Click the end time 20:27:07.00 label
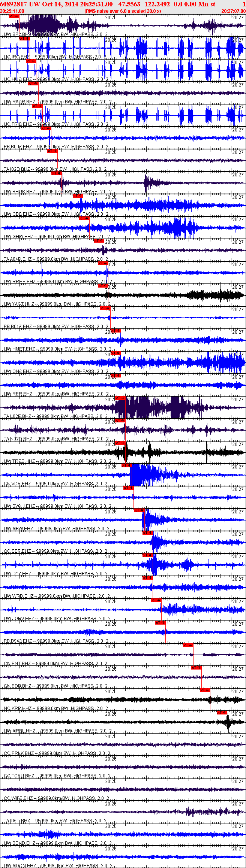The height and width of the screenshot is (868, 246). [233, 11]
